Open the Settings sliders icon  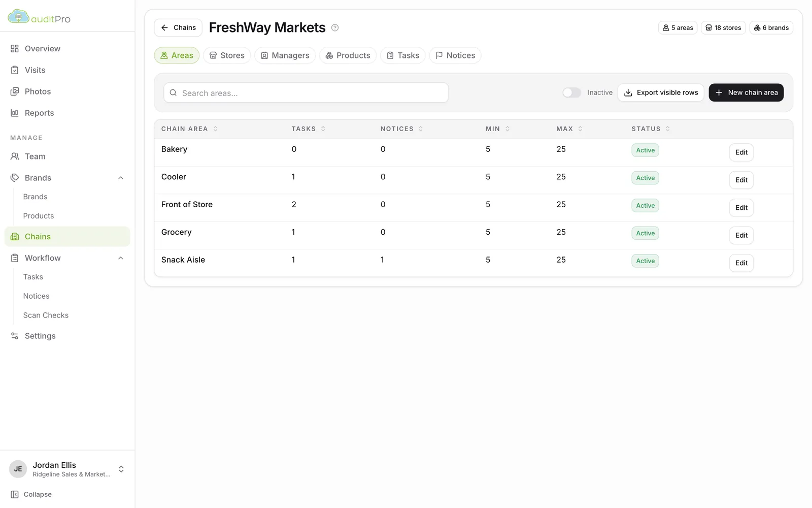(x=15, y=336)
